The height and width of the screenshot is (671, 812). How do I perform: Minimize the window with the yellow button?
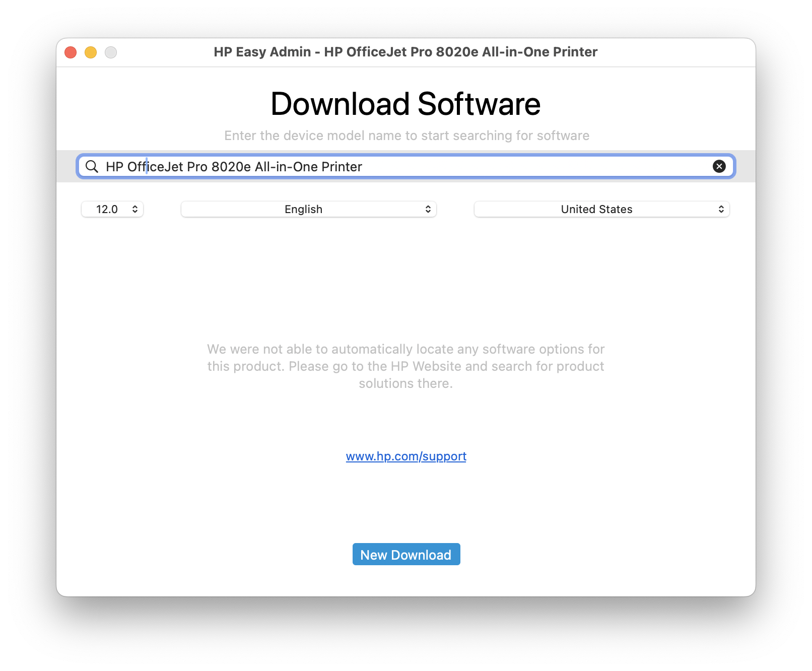pos(91,52)
